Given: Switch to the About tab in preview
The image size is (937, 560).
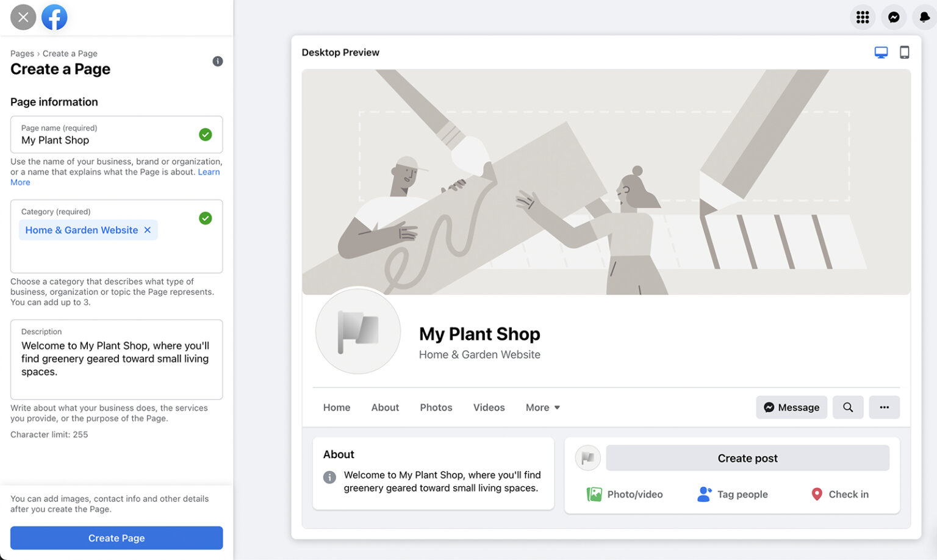Looking at the screenshot, I should (385, 407).
